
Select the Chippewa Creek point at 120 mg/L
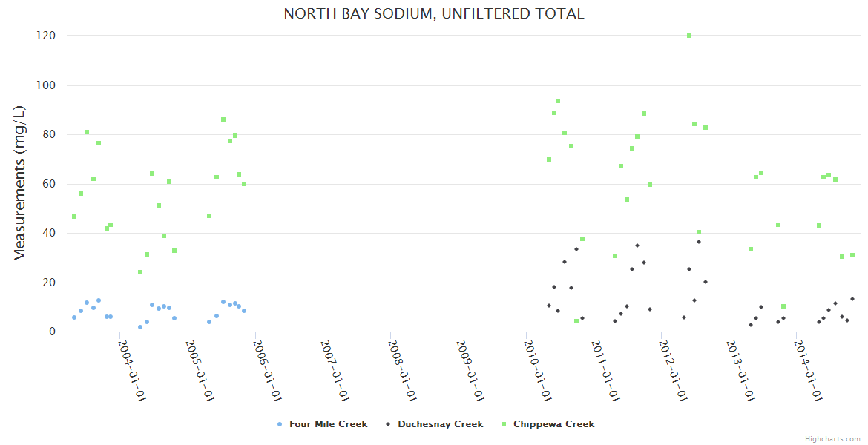689,36
